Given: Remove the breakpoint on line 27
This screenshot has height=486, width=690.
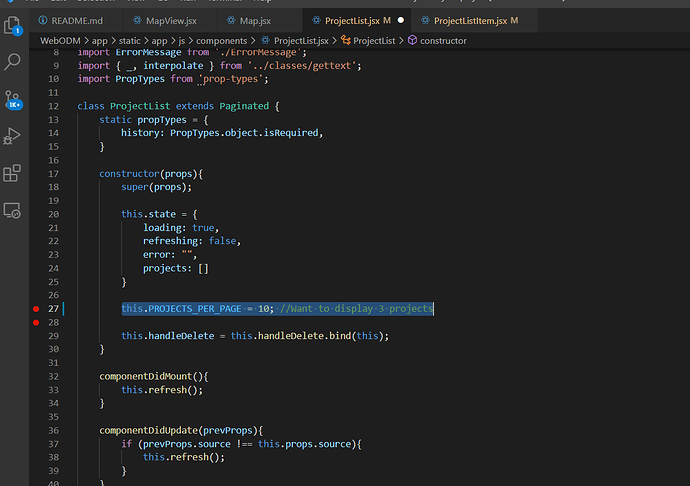Looking at the screenshot, I should point(38,310).
